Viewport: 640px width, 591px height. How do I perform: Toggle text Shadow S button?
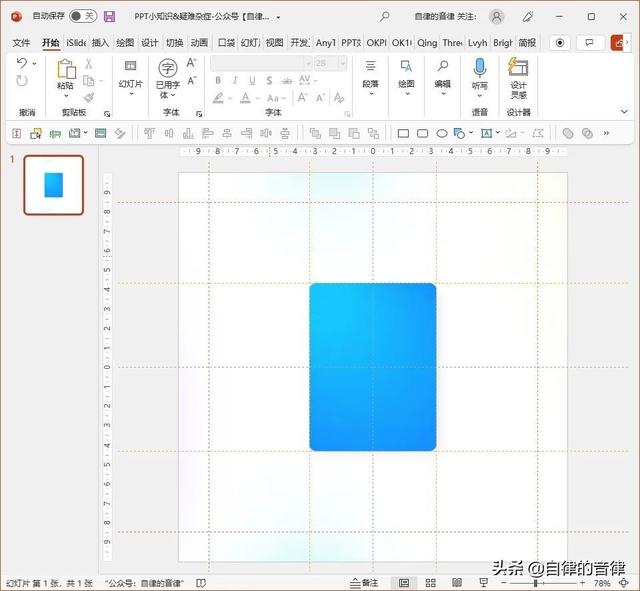(x=269, y=80)
